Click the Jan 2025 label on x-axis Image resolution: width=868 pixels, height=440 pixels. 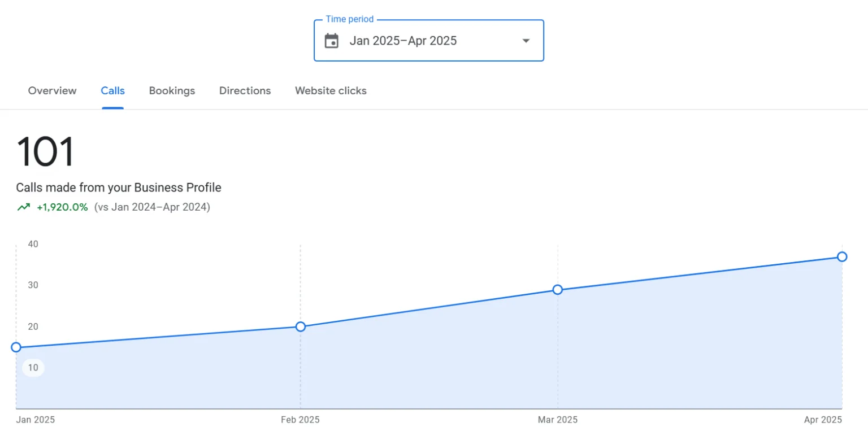[36, 420]
